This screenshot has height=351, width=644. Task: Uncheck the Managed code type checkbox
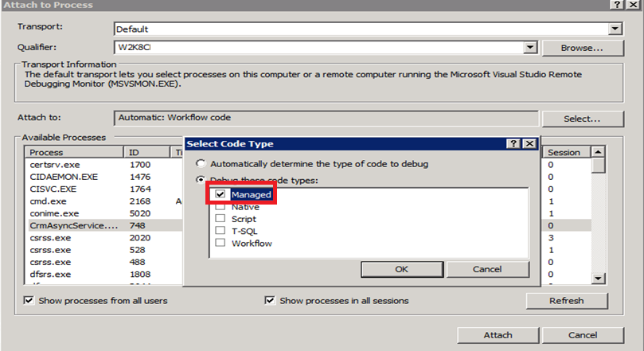(221, 194)
